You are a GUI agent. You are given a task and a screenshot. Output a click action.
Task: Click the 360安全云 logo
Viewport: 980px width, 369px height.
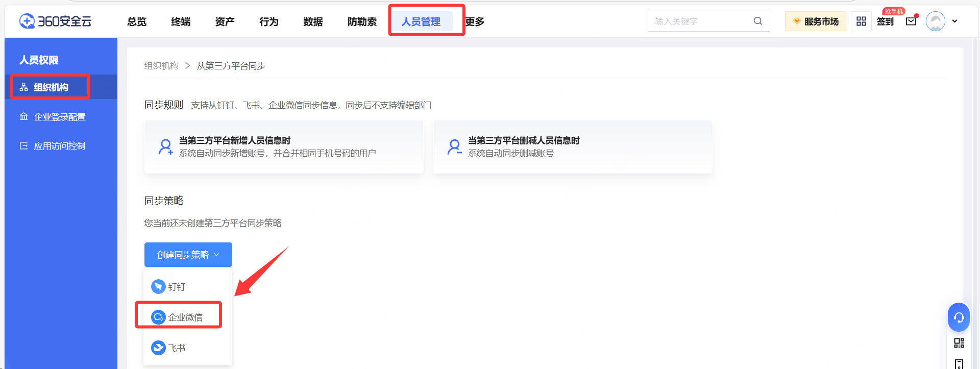(55, 21)
